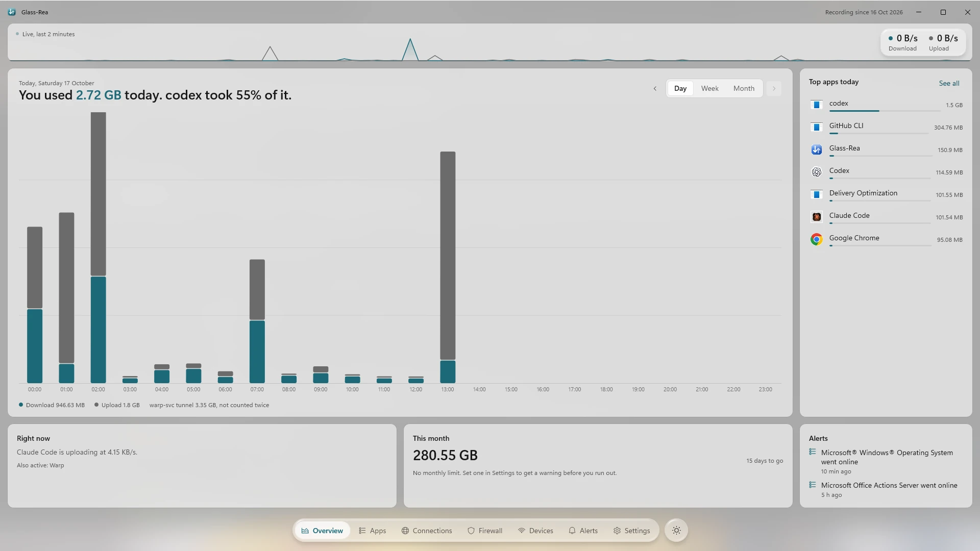Image resolution: width=980 pixels, height=551 pixels.
Task: Go to the next day with the right chevron
Action: pyautogui.click(x=774, y=88)
